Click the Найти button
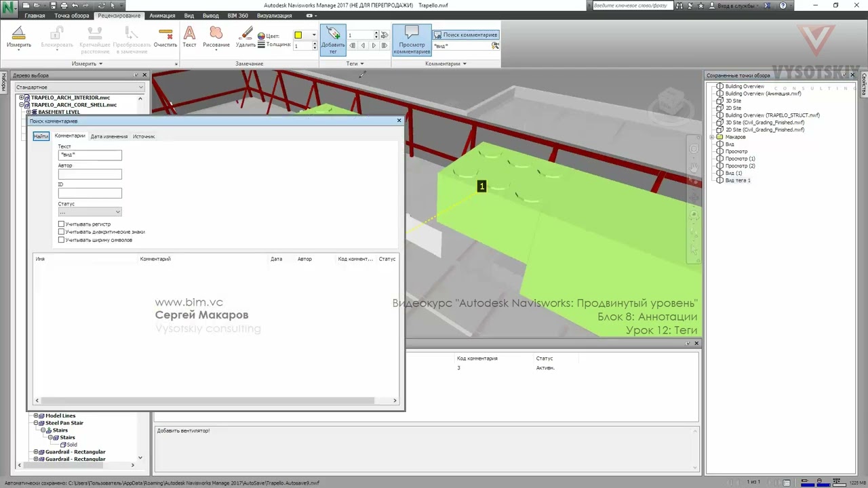Screen dimensions: 868x488 [x=41, y=136]
